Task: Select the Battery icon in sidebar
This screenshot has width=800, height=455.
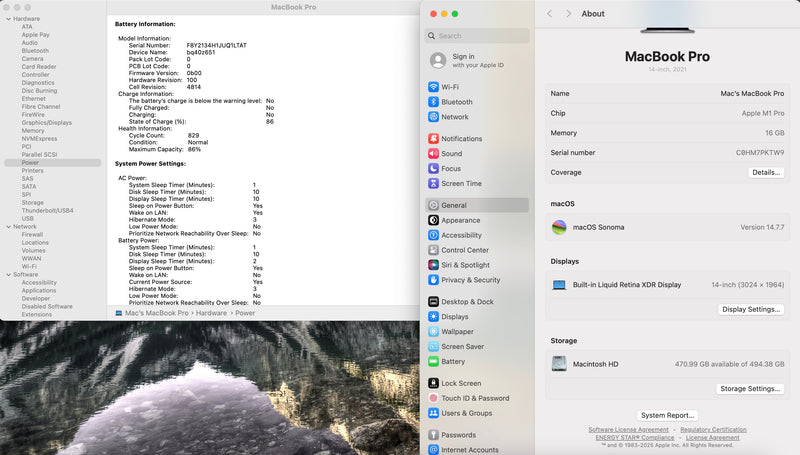Action: [x=433, y=361]
